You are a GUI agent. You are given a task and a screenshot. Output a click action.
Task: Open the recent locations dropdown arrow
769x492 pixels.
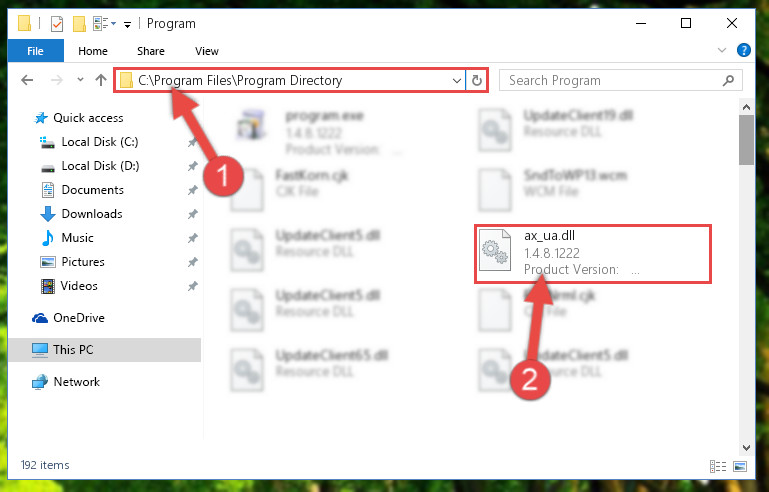coord(80,80)
